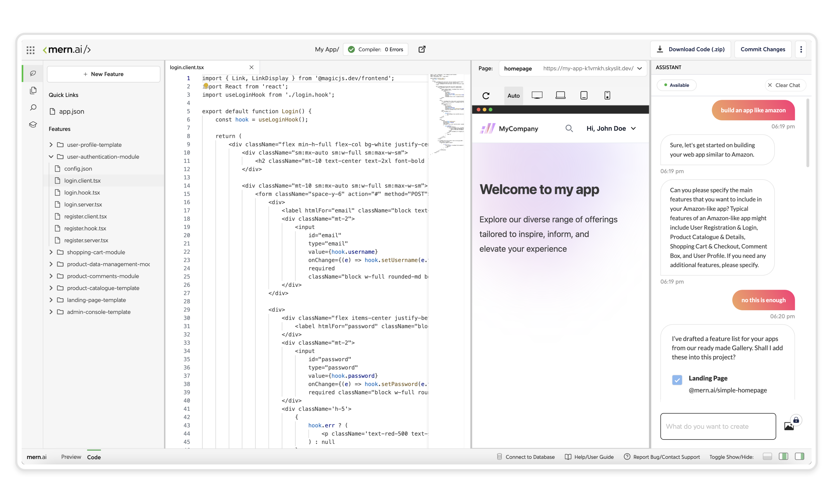
Task: Select the tablet viewport icon
Action: coord(584,96)
